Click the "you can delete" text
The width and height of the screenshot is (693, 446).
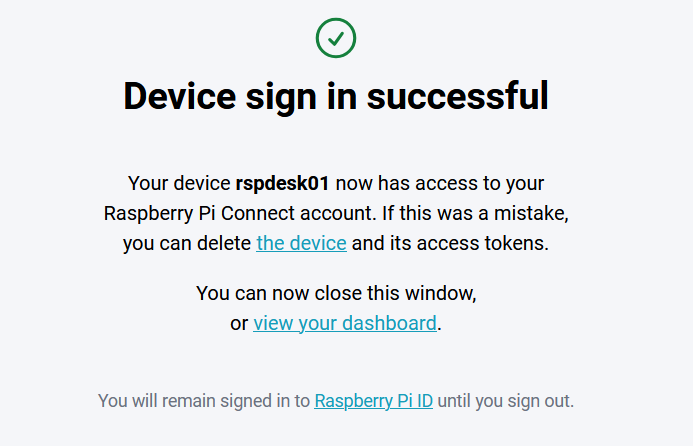187,243
